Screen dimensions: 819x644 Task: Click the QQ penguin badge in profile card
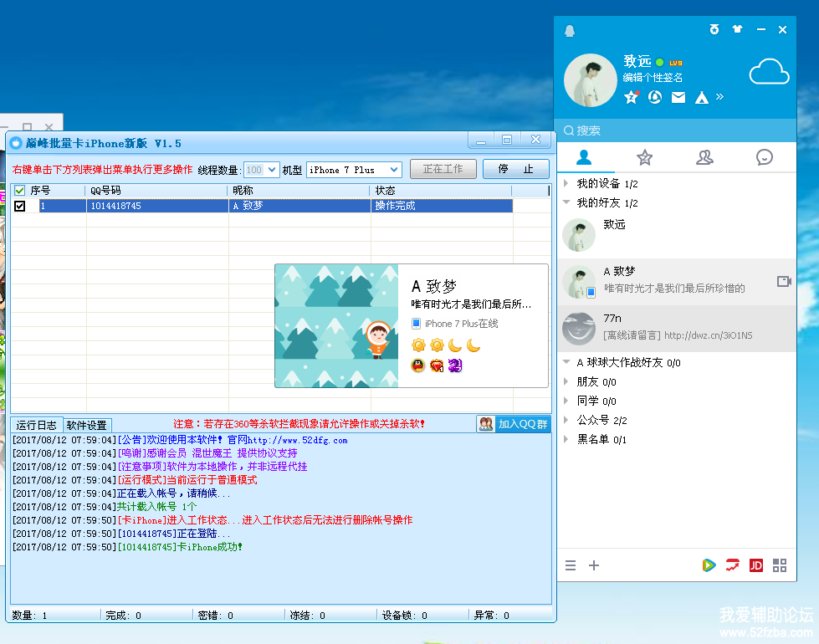pos(417,365)
